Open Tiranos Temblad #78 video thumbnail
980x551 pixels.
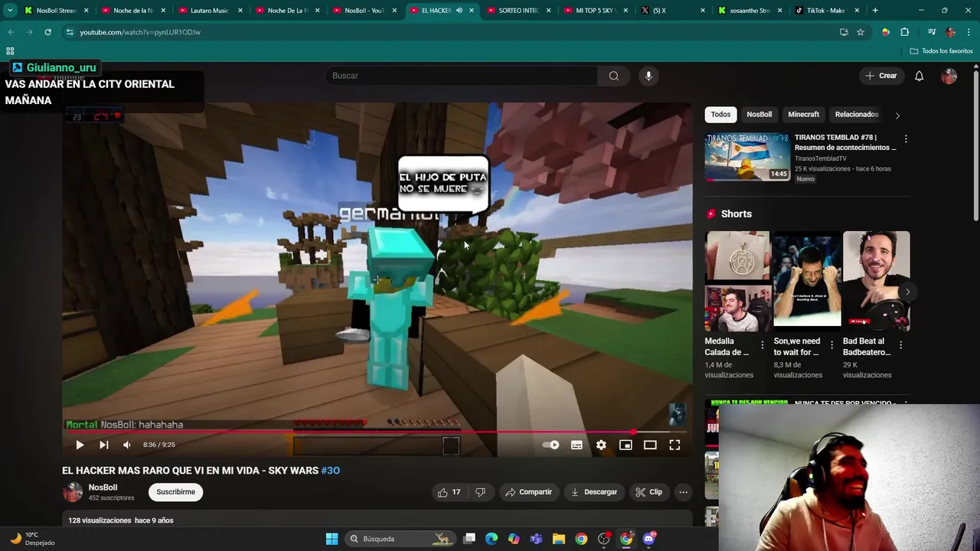(747, 157)
